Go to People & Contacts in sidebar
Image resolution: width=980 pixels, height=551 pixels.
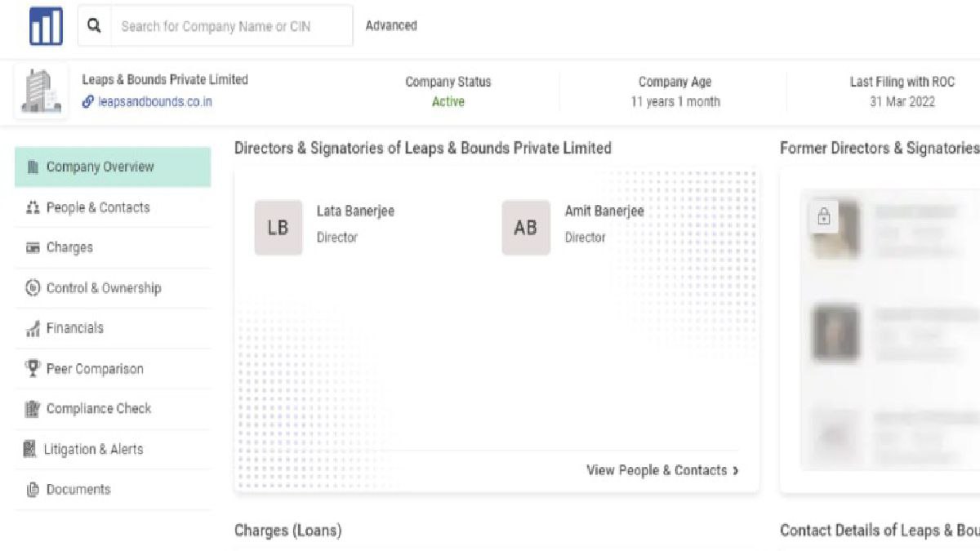pyautogui.click(x=98, y=207)
